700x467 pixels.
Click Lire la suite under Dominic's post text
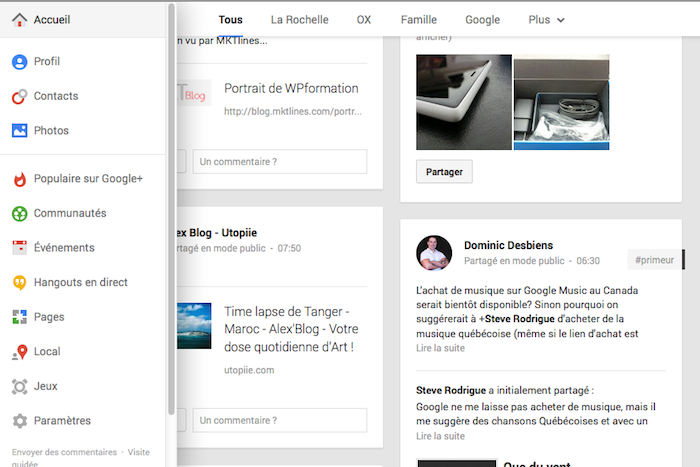[440, 348]
